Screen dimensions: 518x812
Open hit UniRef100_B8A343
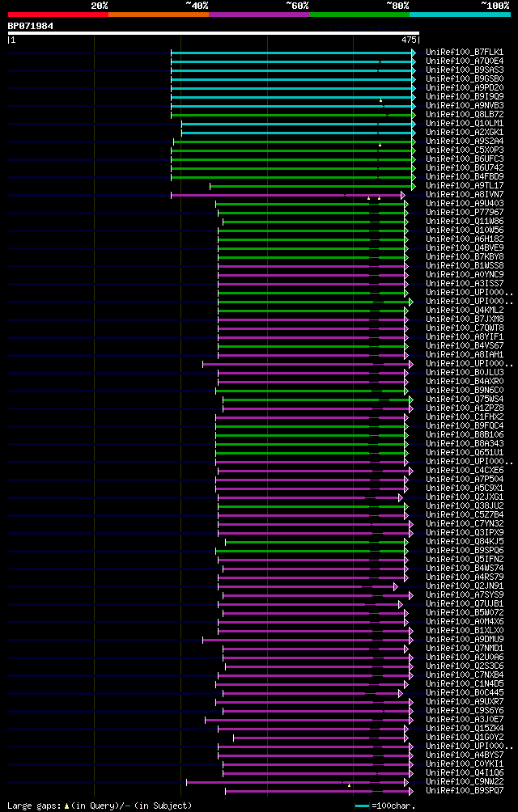coord(464,444)
